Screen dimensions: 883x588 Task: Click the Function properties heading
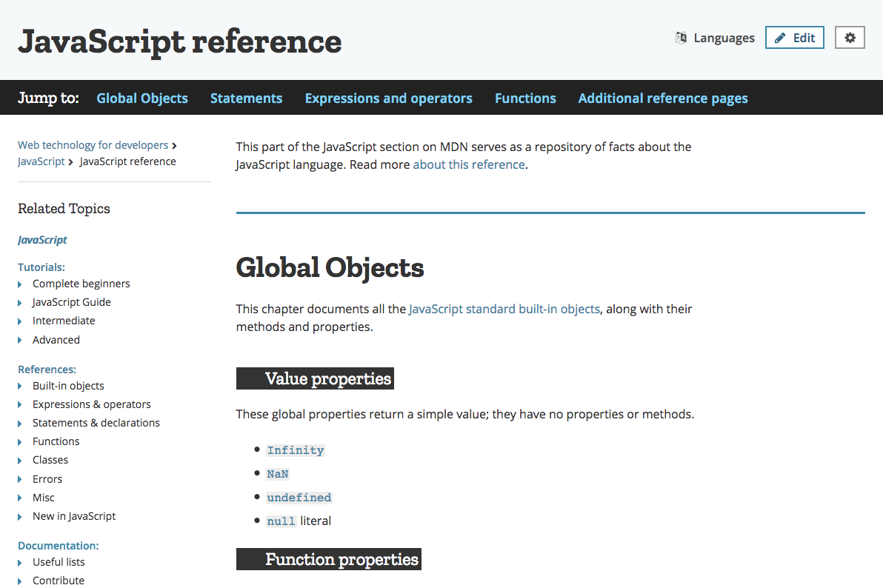click(329, 559)
